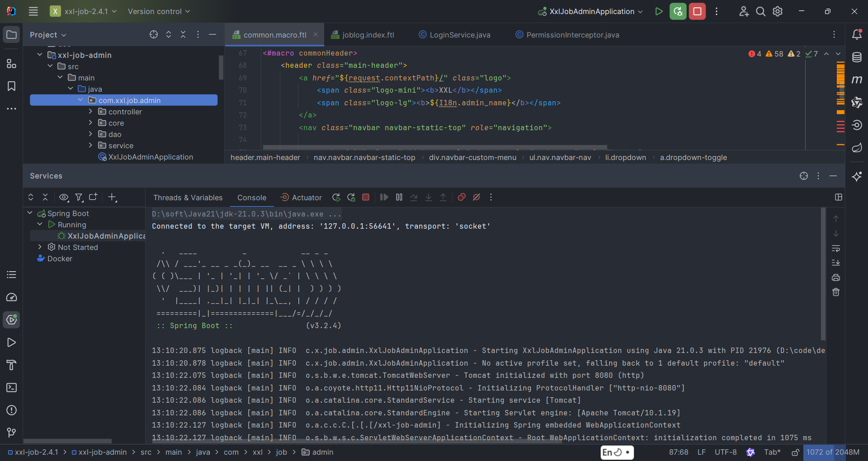Click 87:68 line column indicator
Image resolution: width=868 pixels, height=461 pixels.
679,452
